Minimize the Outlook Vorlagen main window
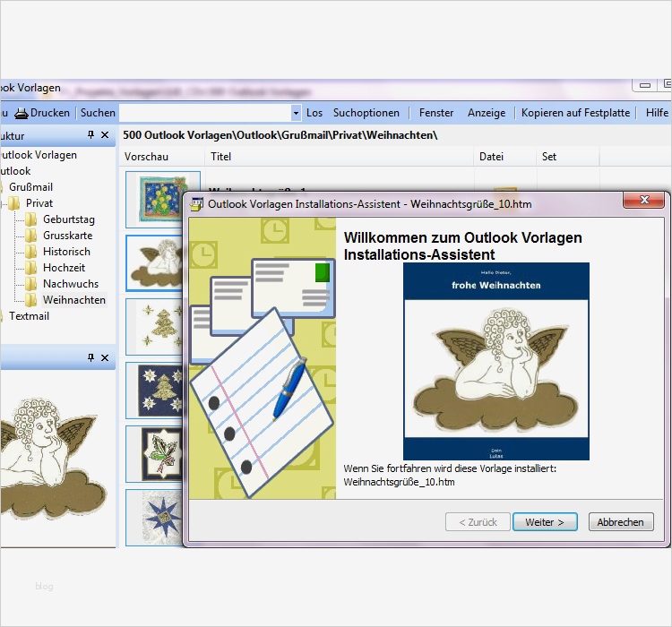Viewport: 672px width, 627px height. [x=645, y=85]
